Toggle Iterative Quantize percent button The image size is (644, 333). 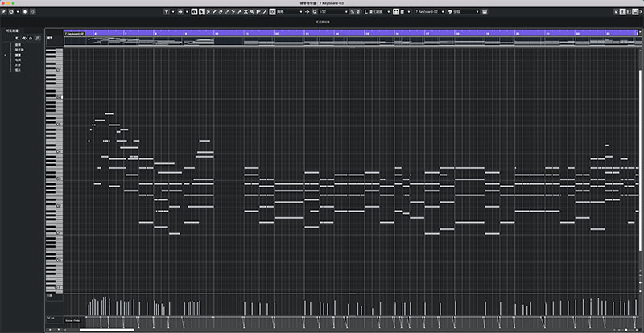(x=353, y=12)
